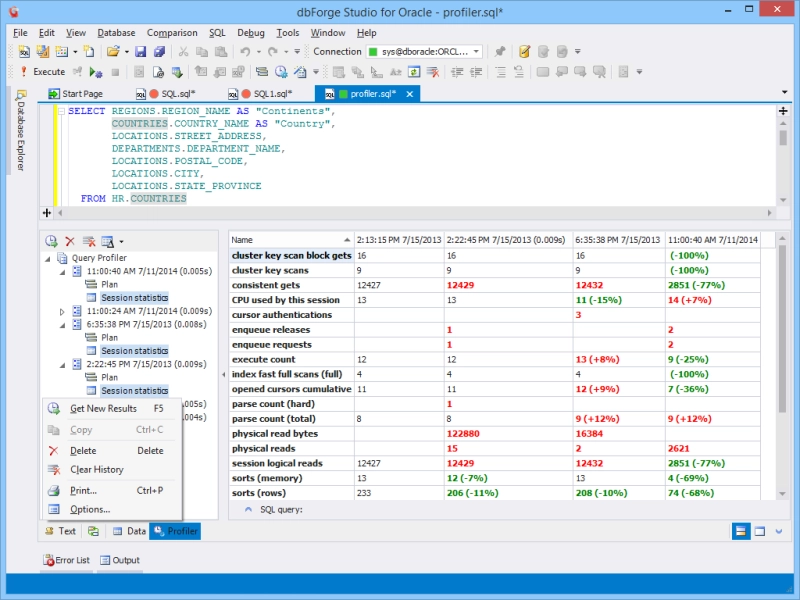The image size is (800, 600).
Task: Choose Delete in context menu
Action: pyautogui.click(x=112, y=451)
